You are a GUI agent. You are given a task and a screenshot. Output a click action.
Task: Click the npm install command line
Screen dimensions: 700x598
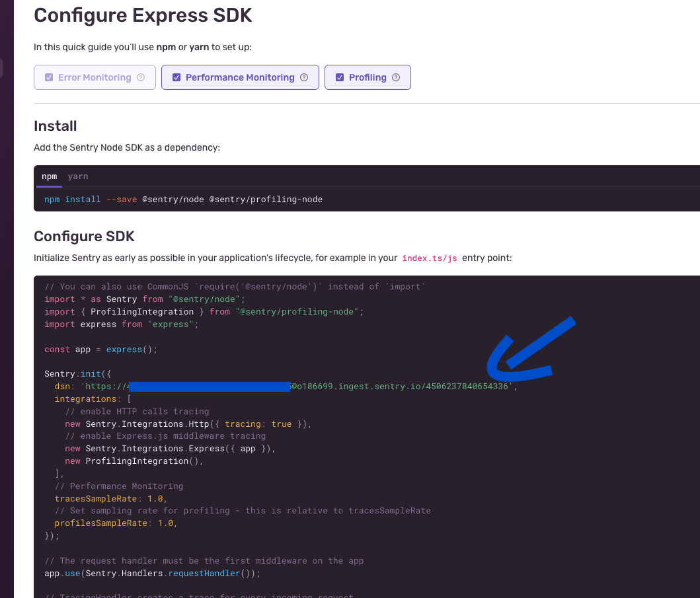[183, 200]
